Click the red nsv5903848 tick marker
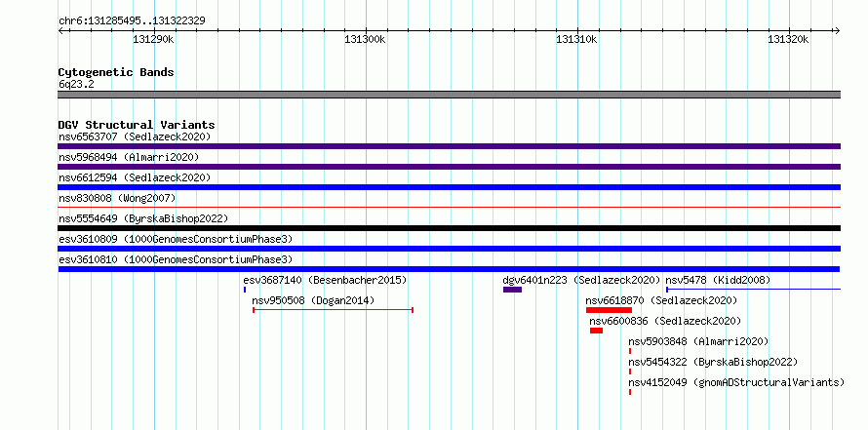This screenshot has height=430, width=868. 630,351
